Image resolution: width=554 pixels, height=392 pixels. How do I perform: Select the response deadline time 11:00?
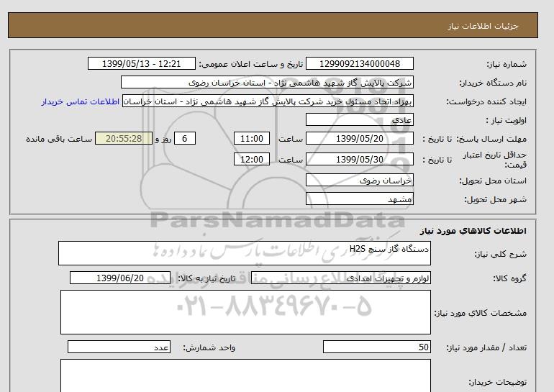pos(252,138)
